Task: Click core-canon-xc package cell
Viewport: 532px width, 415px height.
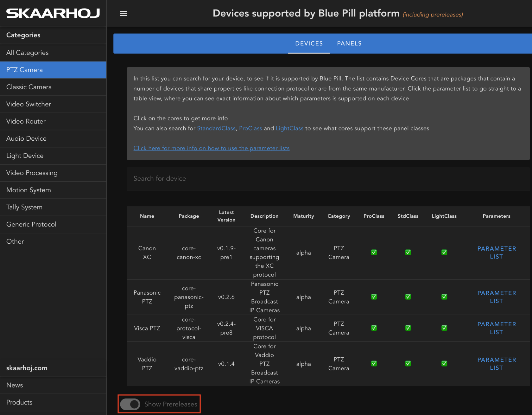Action: coord(189,252)
